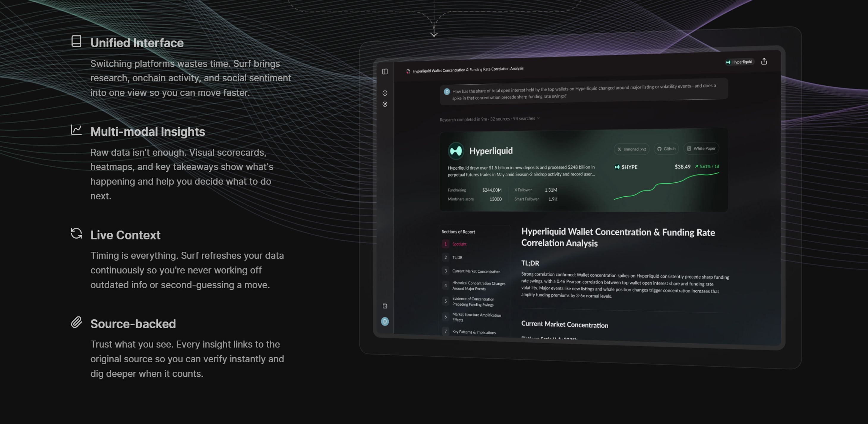Open the wallet icon in sidebar

pyautogui.click(x=385, y=306)
